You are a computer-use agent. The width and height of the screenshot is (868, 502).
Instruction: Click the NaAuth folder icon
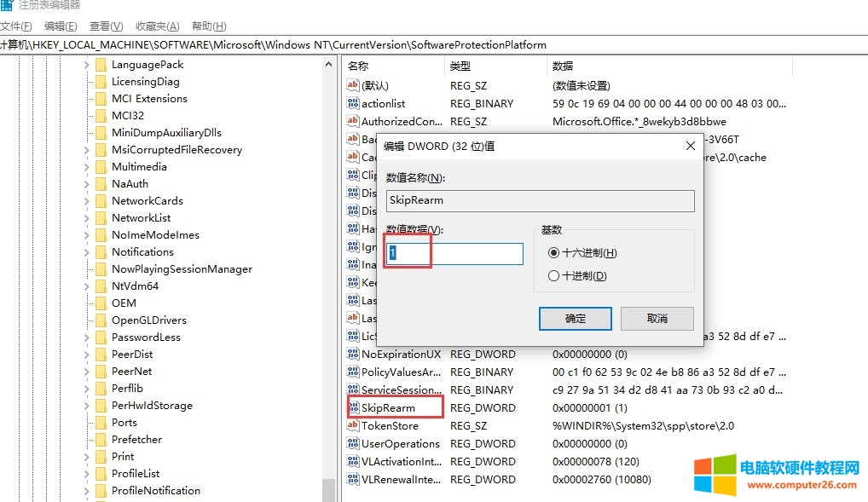[x=101, y=184]
